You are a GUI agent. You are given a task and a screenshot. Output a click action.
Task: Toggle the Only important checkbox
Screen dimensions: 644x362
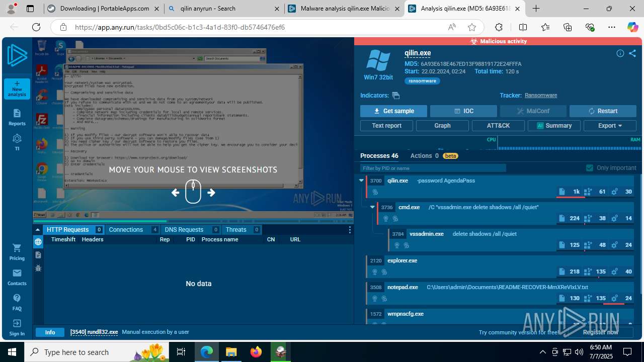tap(589, 168)
